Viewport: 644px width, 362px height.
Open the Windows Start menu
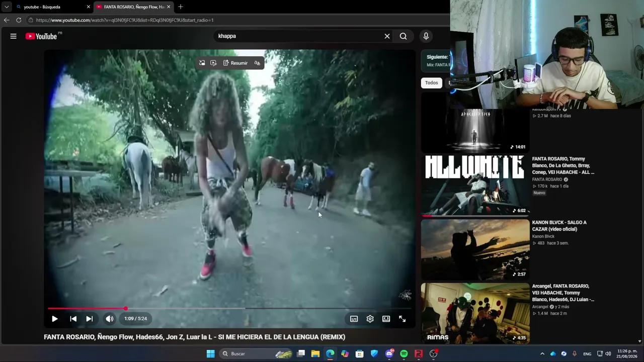pos(210,354)
